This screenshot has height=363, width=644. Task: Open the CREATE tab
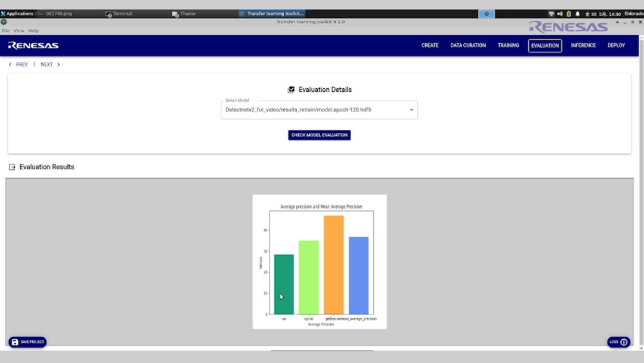point(430,45)
